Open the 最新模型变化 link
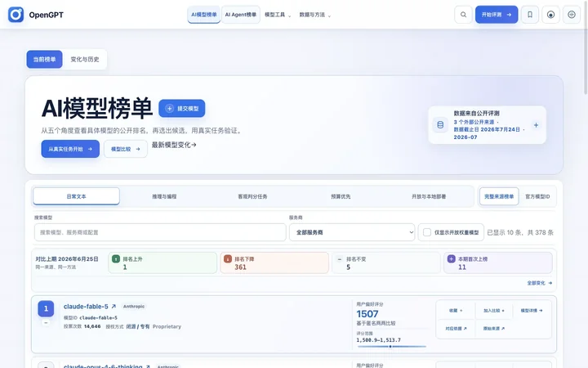The height and width of the screenshot is (368, 588). click(174, 145)
